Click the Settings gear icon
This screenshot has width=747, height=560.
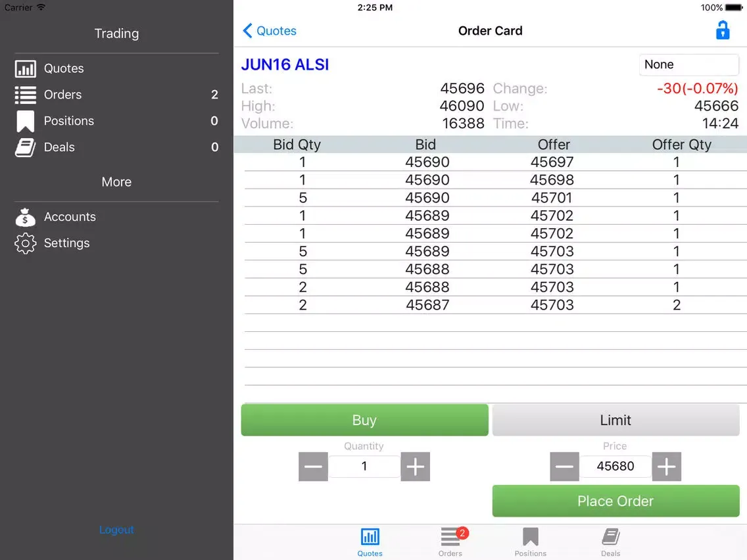(25, 243)
